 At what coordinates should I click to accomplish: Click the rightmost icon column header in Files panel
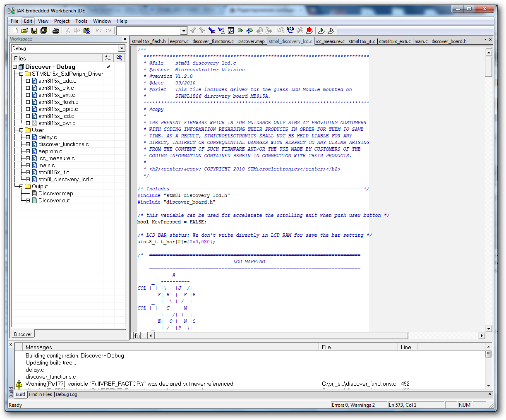(119, 58)
